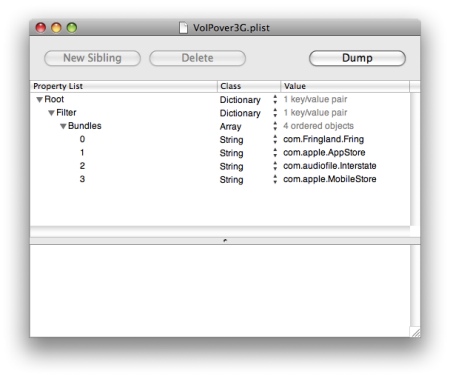Click the Root row '1 key/value pair' value

(315, 99)
